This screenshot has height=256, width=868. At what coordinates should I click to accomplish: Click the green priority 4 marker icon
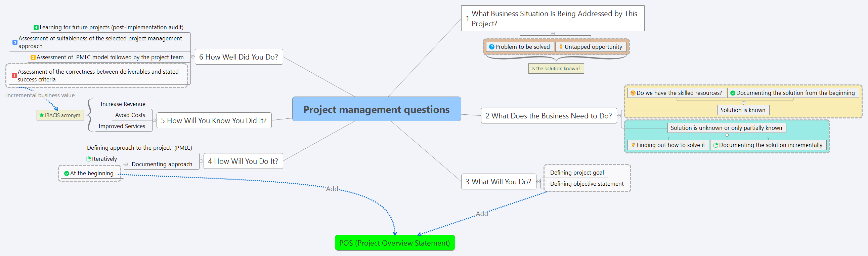coord(36,28)
